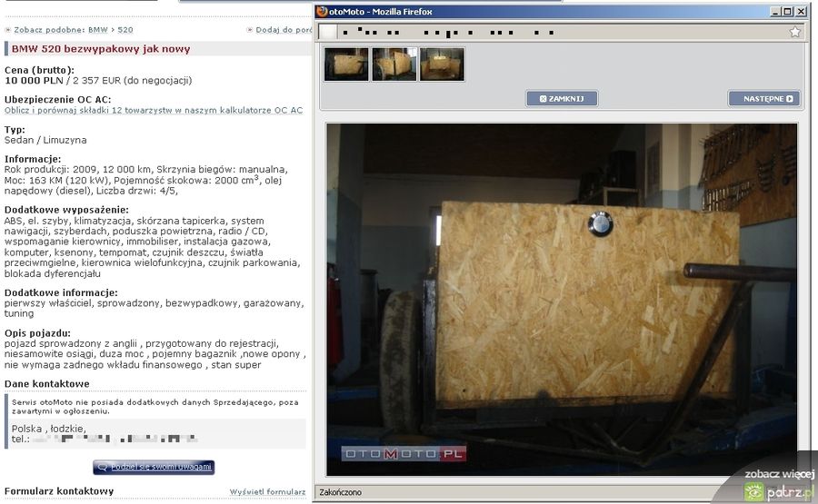This screenshot has height=504, width=818.
Task: Click the bookmark star in address bar
Action: pos(795,32)
